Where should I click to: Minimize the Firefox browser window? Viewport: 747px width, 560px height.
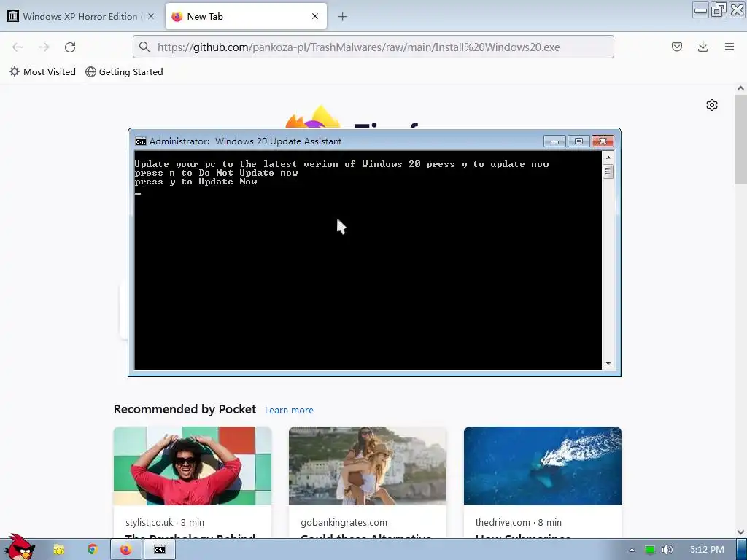tap(700, 10)
